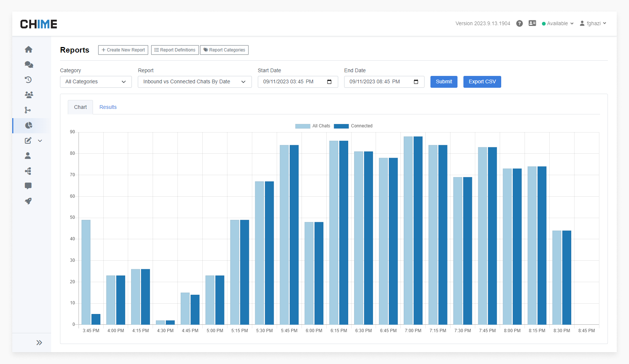The width and height of the screenshot is (629, 364).
Task: Open the history clock icon in sidebar
Action: point(28,80)
